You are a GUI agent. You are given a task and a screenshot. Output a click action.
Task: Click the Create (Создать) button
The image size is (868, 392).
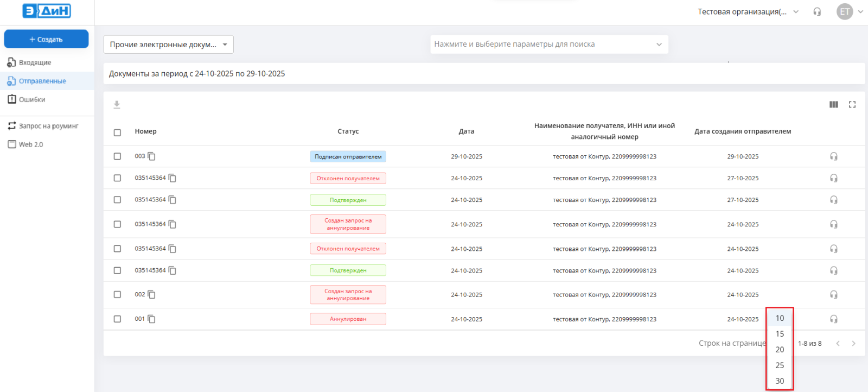click(46, 39)
